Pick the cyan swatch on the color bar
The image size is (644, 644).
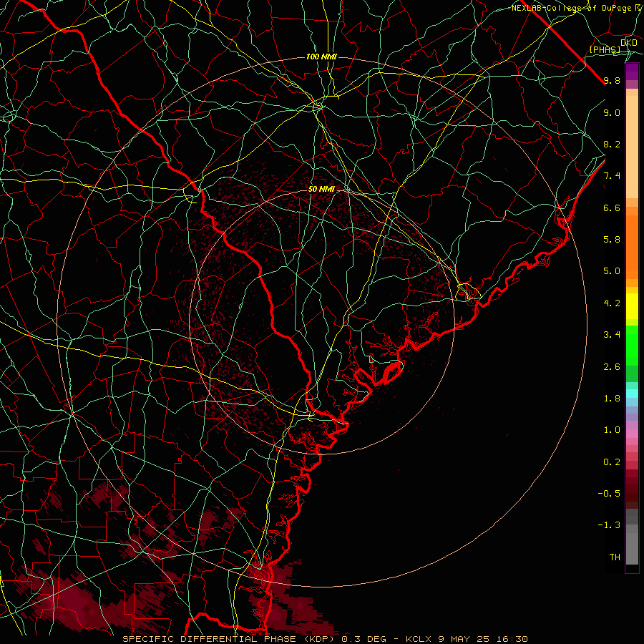632,394
